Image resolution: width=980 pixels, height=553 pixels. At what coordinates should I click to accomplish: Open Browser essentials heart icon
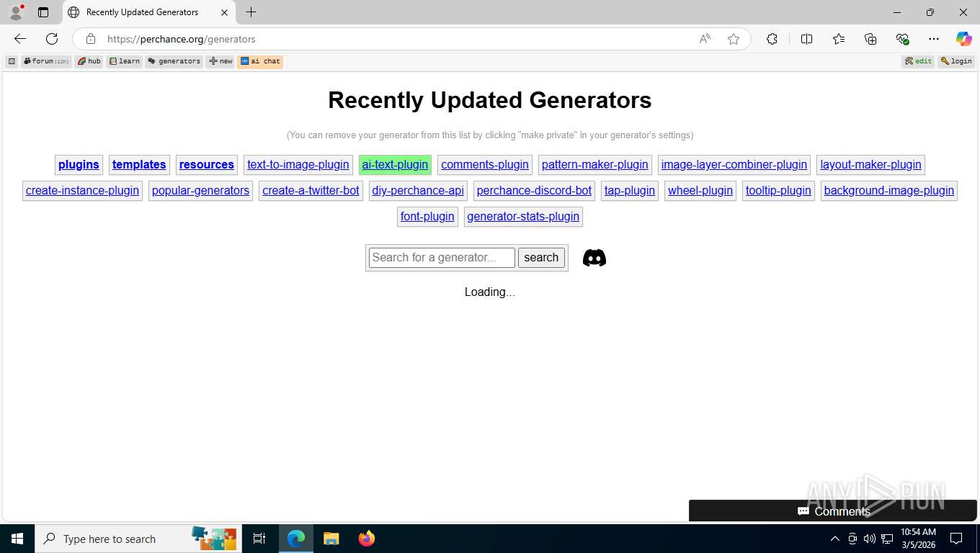point(902,39)
